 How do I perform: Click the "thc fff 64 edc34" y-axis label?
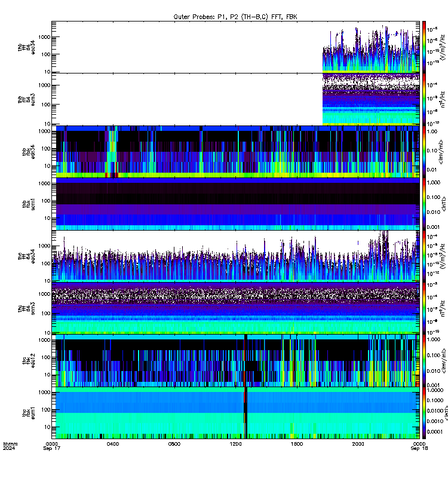pyautogui.click(x=26, y=256)
